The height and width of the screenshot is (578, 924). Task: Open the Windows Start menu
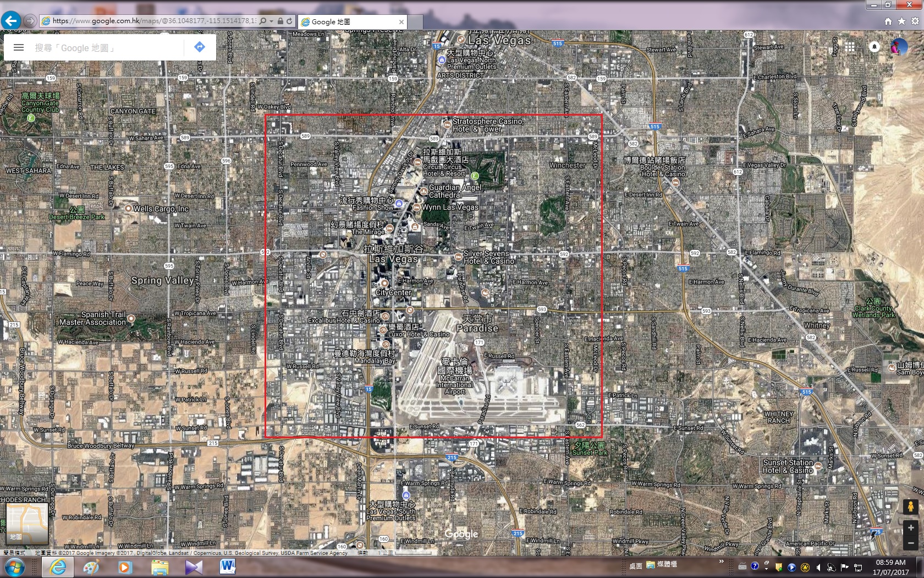pyautogui.click(x=15, y=566)
